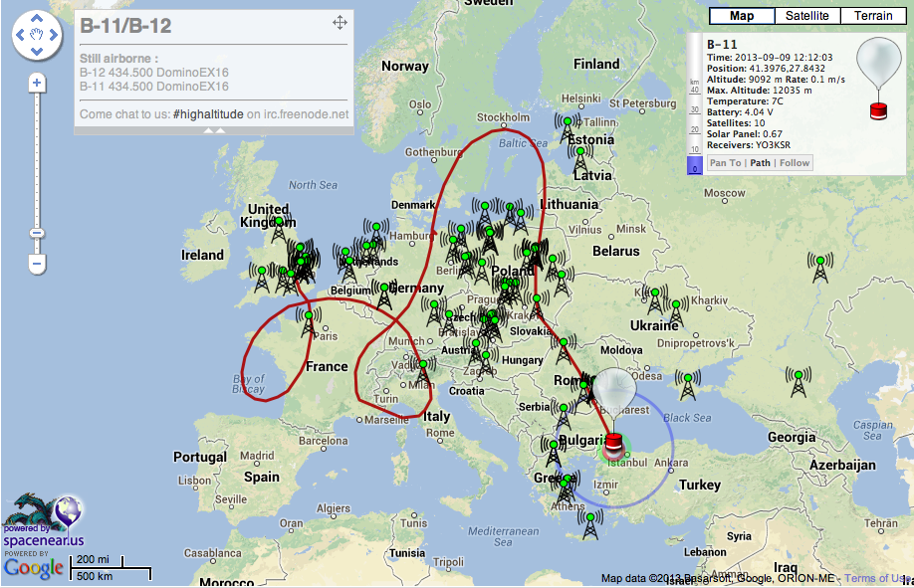Click the 'Temperature: 7C' reading
The height and width of the screenshot is (588, 914).
[746, 101]
